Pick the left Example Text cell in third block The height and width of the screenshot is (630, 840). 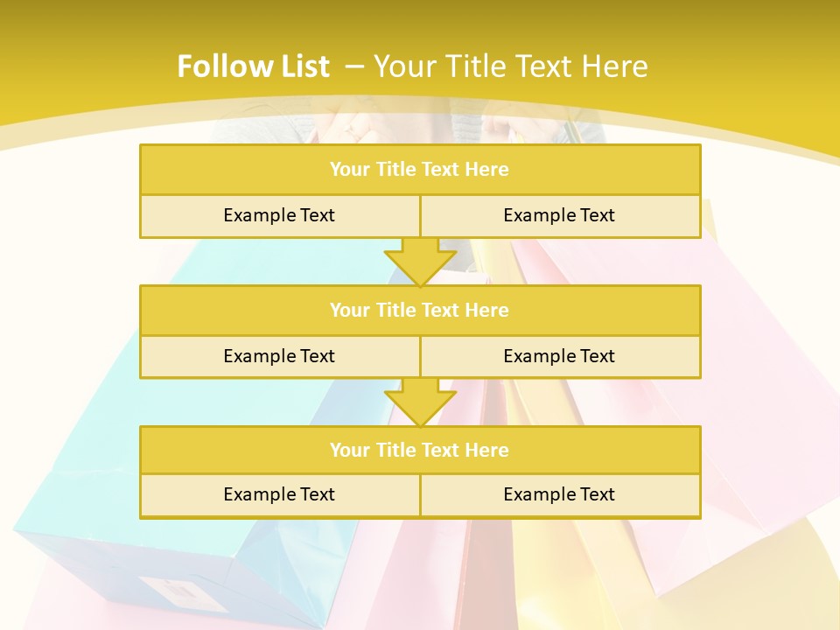click(x=279, y=494)
